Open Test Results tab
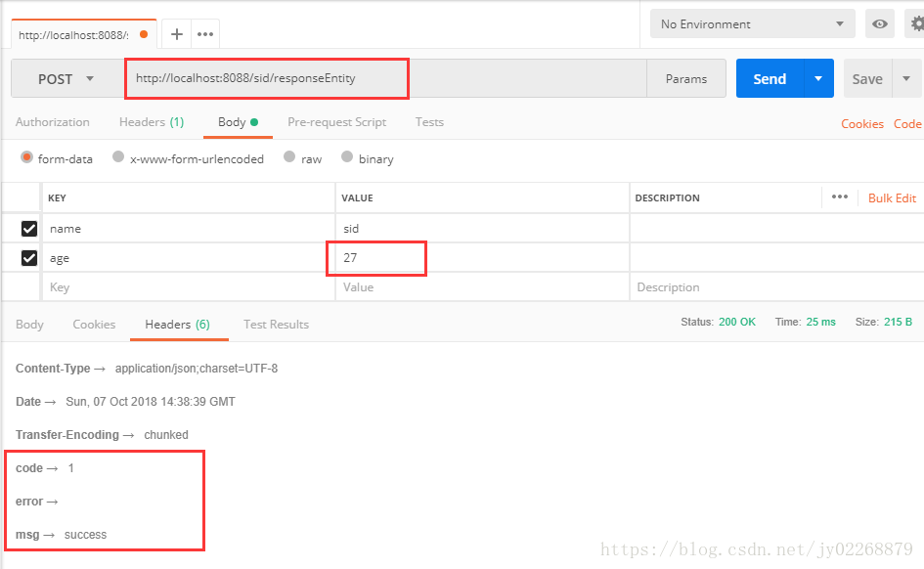Screen dimensions: 924x569 click(x=277, y=324)
